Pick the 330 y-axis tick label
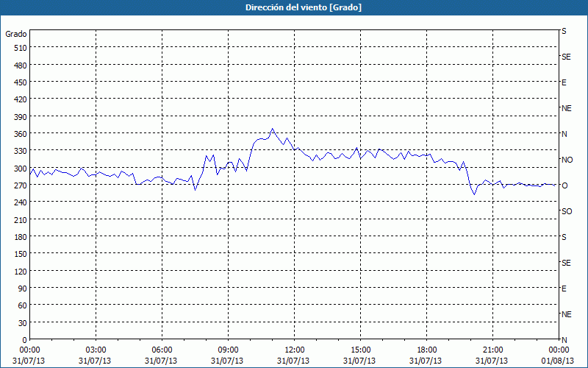This screenshot has height=368, width=588. pos(21,151)
